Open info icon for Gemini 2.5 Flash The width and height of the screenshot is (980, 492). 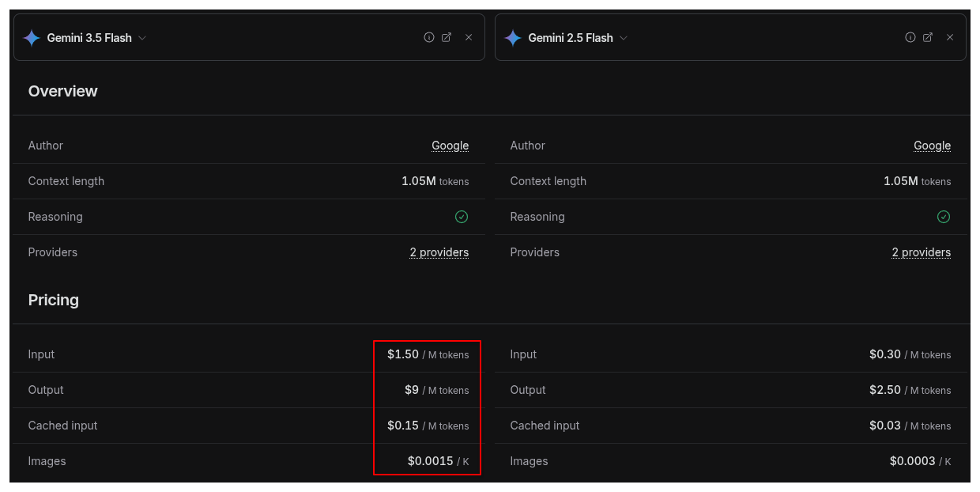pyautogui.click(x=910, y=37)
